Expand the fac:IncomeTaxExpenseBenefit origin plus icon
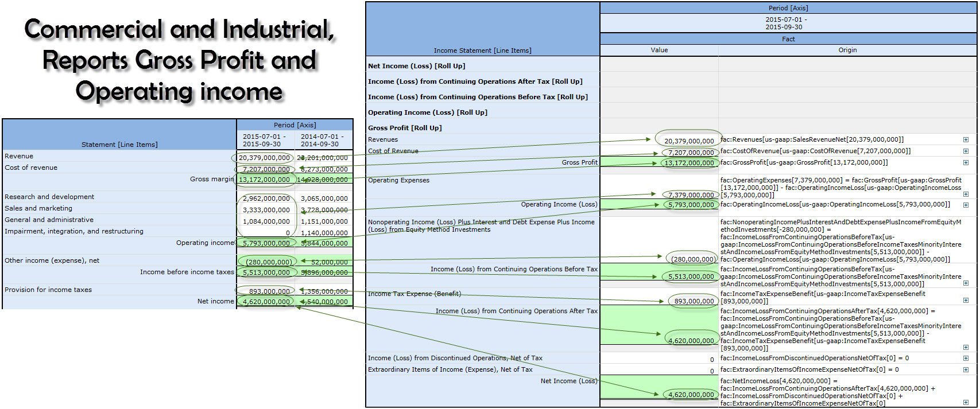Screen dimensions: 980x409 click(x=966, y=301)
